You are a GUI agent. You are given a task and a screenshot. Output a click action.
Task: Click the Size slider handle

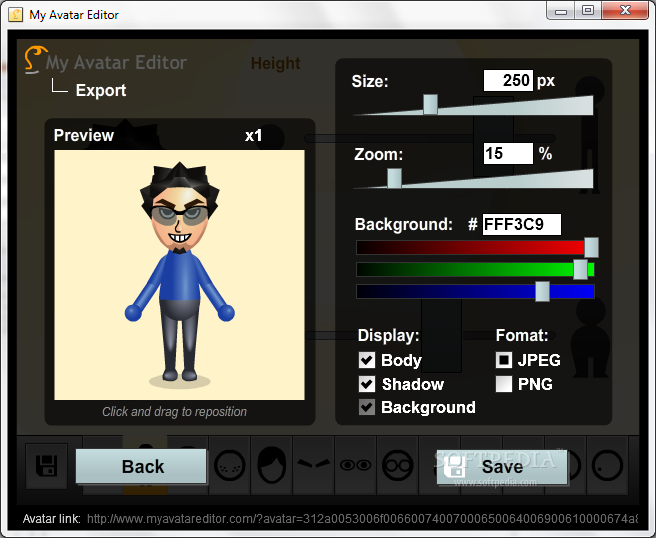pos(430,105)
